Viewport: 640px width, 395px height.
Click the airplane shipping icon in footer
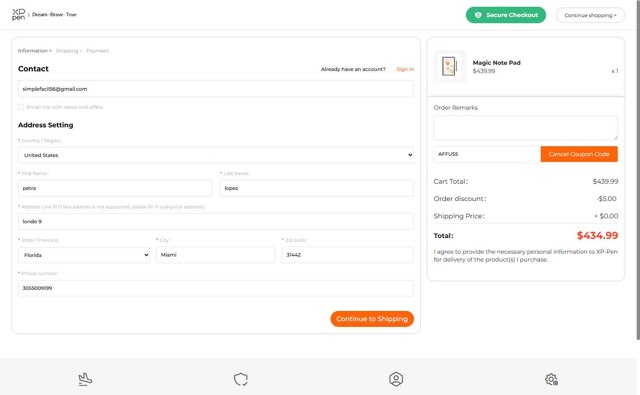85,379
